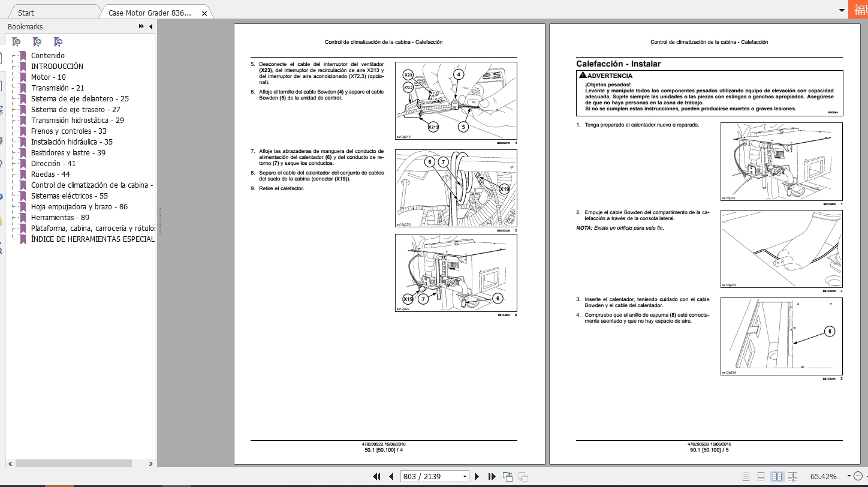Image resolution: width=868 pixels, height=487 pixels.
Task: Go to the next page
Action: coord(476,476)
